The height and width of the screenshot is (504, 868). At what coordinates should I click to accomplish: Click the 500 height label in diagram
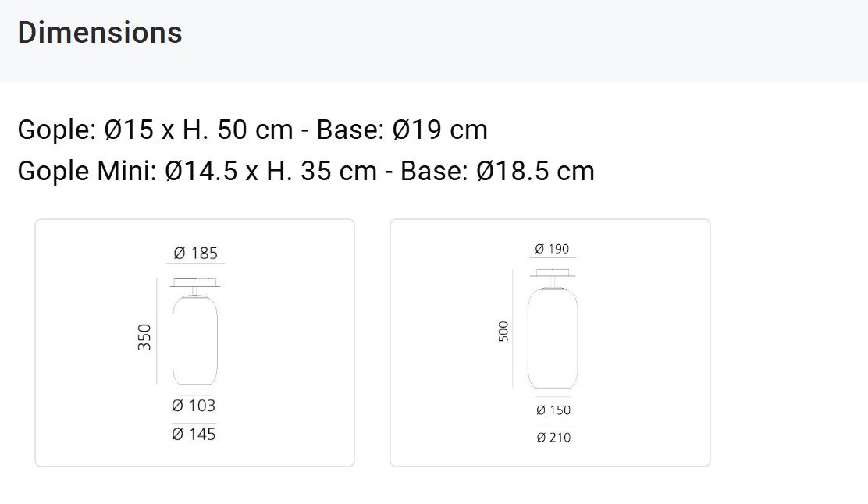pos(503,332)
